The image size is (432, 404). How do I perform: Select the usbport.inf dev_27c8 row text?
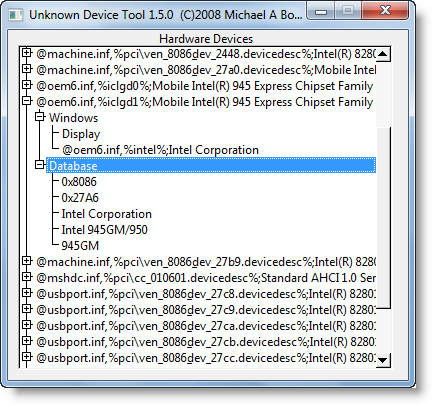206,294
